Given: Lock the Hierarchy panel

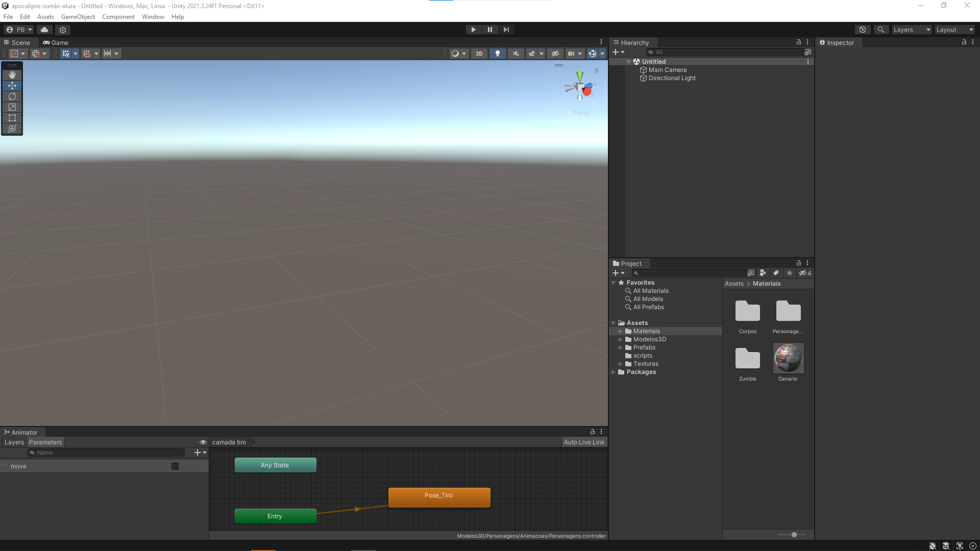Looking at the screenshot, I should [x=799, y=42].
